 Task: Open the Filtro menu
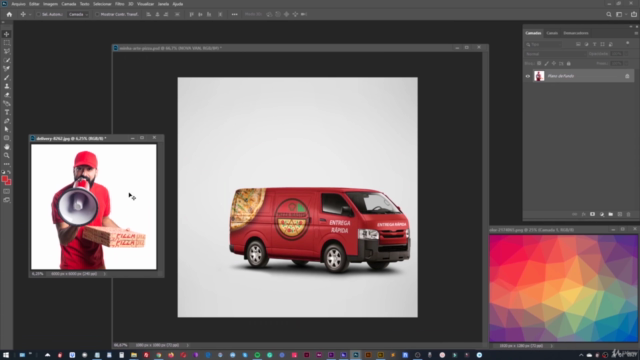120,4
